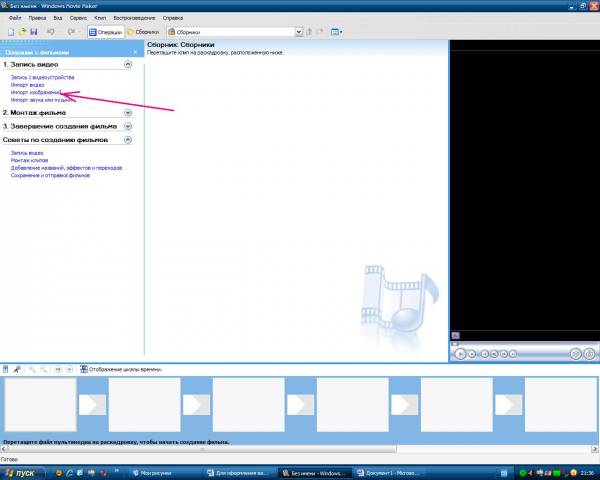Toggle the Операции tasks pane button
The height and width of the screenshot is (480, 600).
pos(106,32)
